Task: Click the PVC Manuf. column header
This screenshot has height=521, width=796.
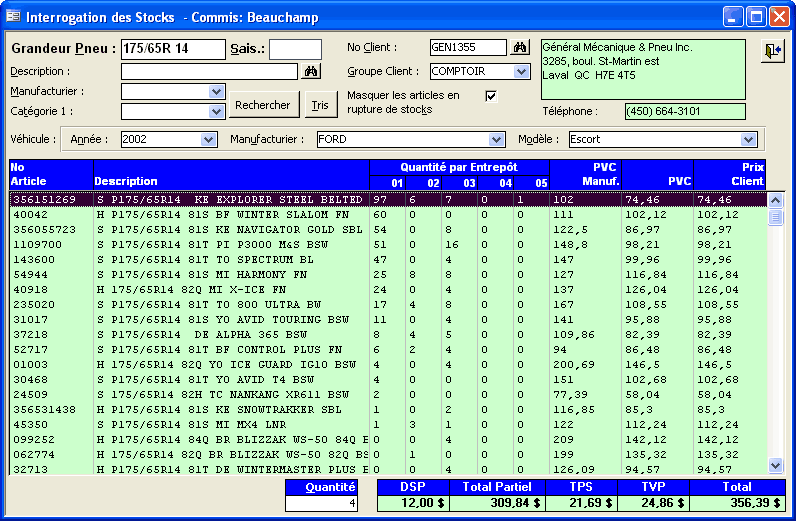Action: pos(585,175)
